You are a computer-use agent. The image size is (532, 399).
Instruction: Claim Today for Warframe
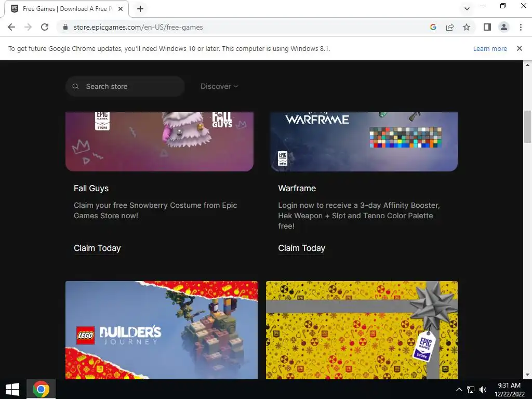pos(301,248)
